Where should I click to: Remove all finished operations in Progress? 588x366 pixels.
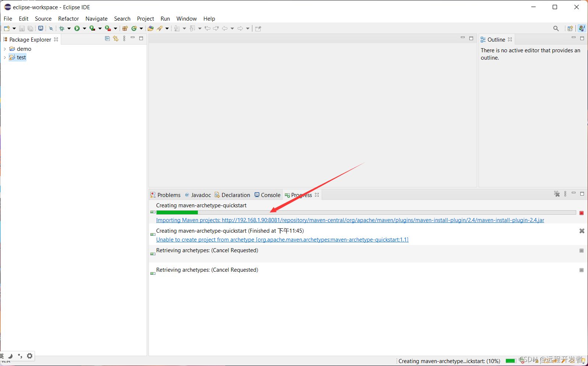[557, 194]
